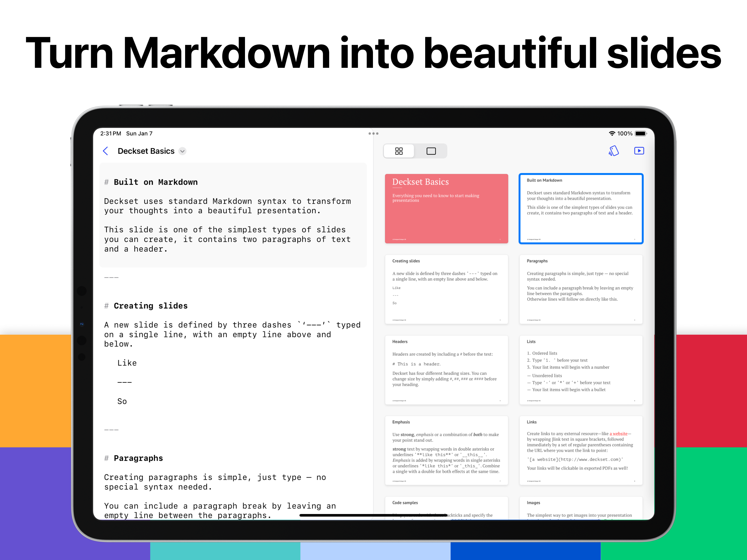Select the red Deckset Basics title slide
The width and height of the screenshot is (747, 560).
(447, 208)
